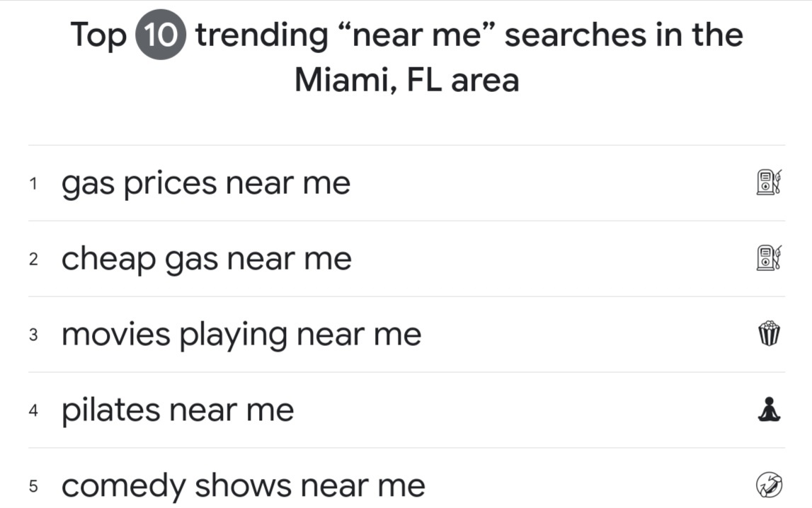Click the gas pump icon beside cheap gas
812x508 pixels.
tap(769, 258)
